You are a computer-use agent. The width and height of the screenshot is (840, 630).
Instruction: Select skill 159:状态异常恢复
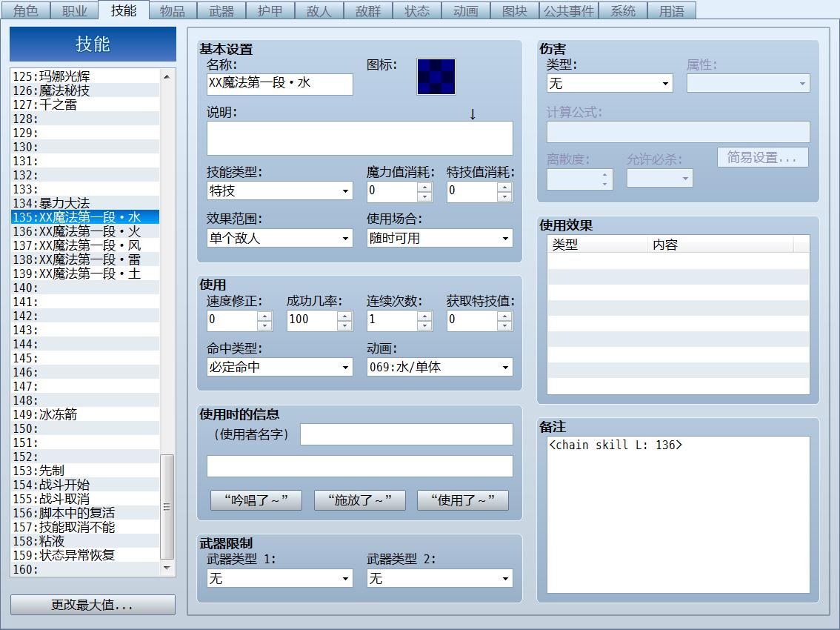tap(85, 555)
